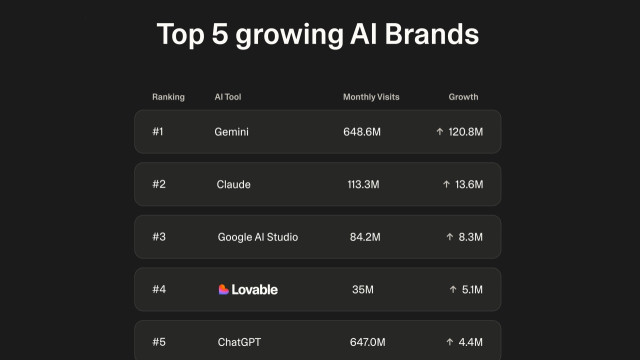Click the up arrow beside 8.3M
Image resolution: width=640 pixels, height=360 pixels.
click(449, 237)
